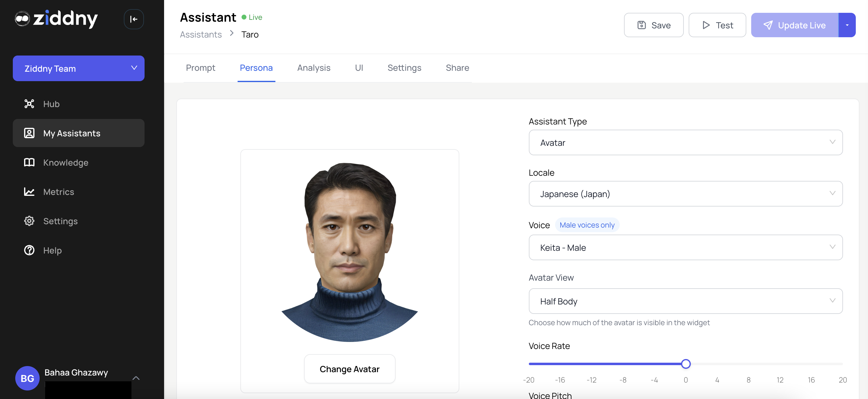This screenshot has width=868, height=399.
Task: Open the Locale Japanese (Japan) dropdown
Action: [685, 194]
